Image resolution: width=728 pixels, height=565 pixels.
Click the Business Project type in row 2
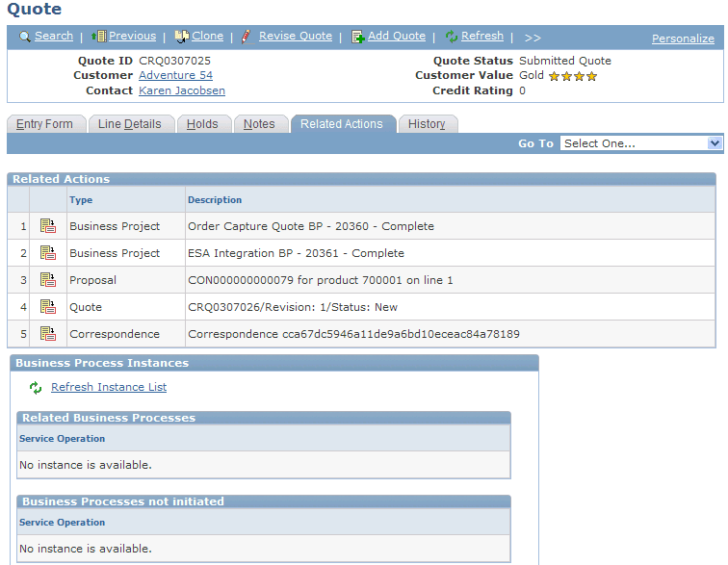(x=115, y=253)
